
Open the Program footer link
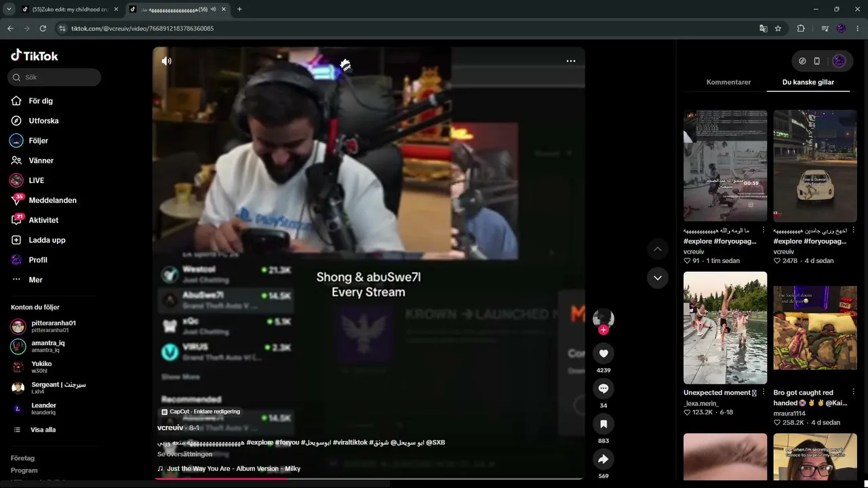[24, 470]
